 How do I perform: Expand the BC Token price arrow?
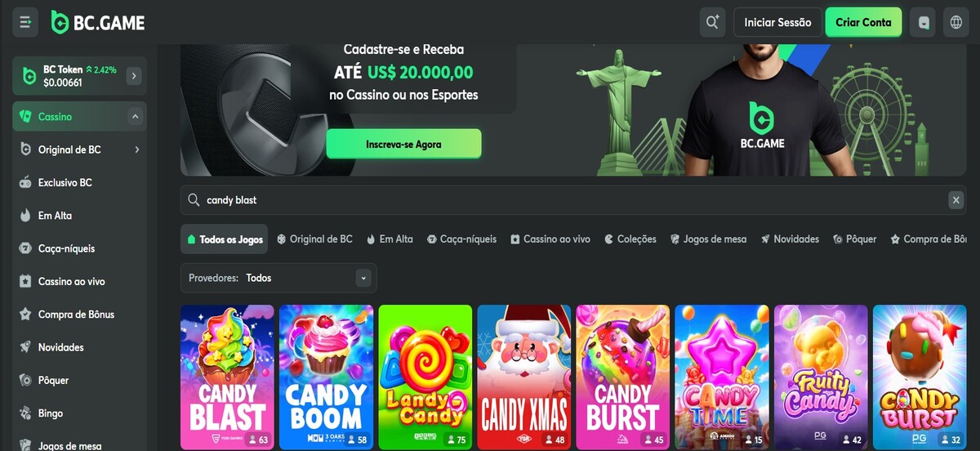click(x=134, y=76)
